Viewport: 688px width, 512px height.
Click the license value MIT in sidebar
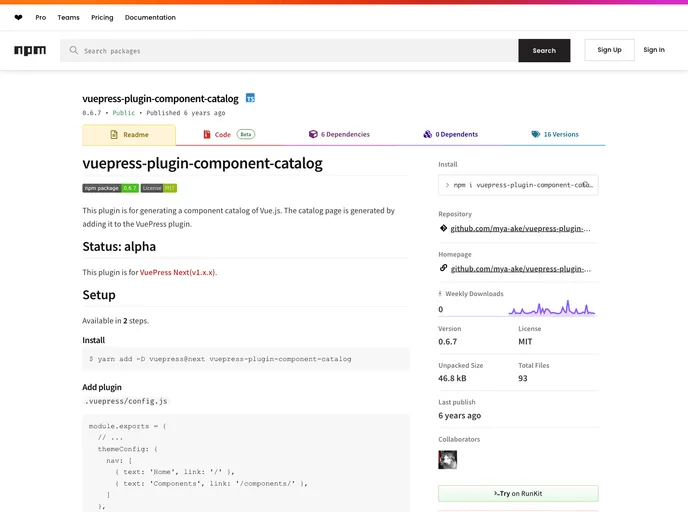pyautogui.click(x=525, y=341)
